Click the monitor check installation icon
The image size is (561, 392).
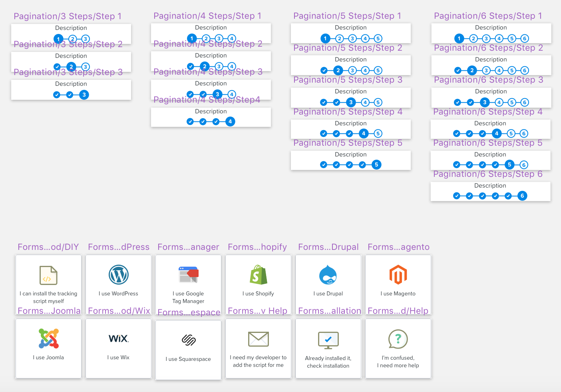tap(328, 341)
